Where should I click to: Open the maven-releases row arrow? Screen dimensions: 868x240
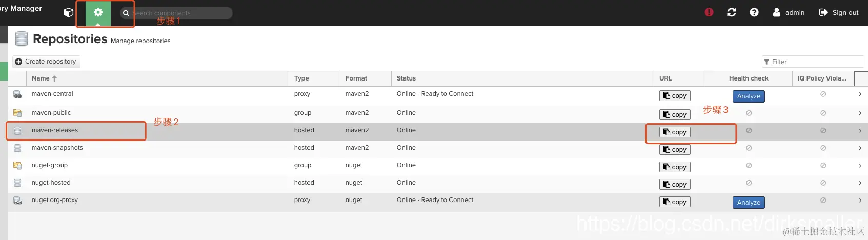pos(860,131)
